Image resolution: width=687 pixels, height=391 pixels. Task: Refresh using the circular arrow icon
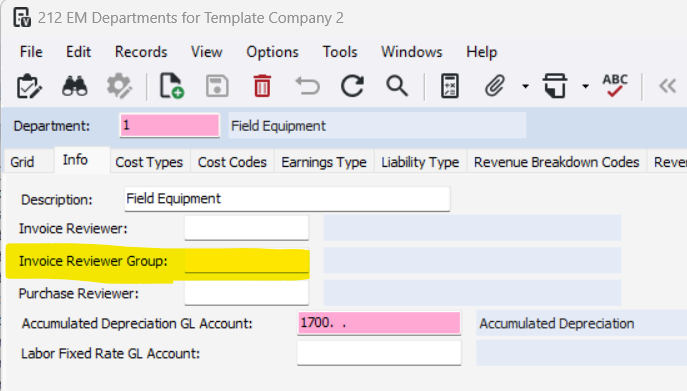(352, 86)
